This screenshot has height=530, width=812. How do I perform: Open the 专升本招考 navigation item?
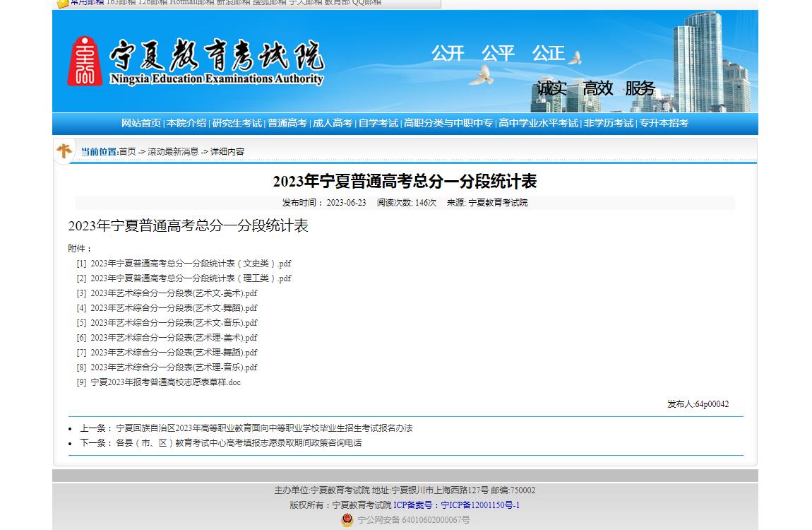664,123
